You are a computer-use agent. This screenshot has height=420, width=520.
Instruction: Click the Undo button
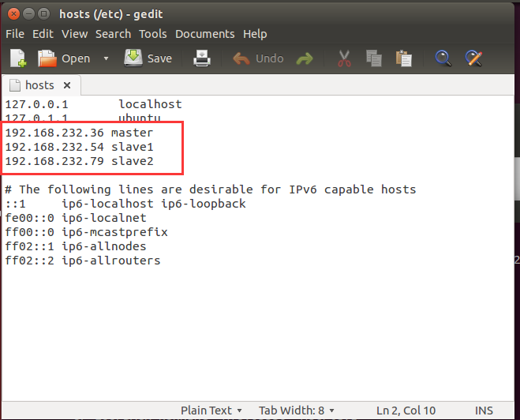(257, 58)
